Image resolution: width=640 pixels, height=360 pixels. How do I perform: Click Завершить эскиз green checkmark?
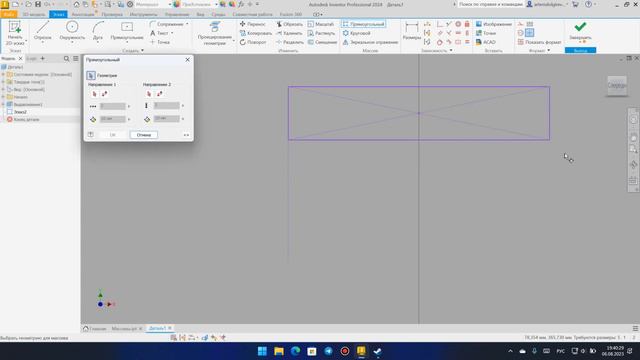580,31
